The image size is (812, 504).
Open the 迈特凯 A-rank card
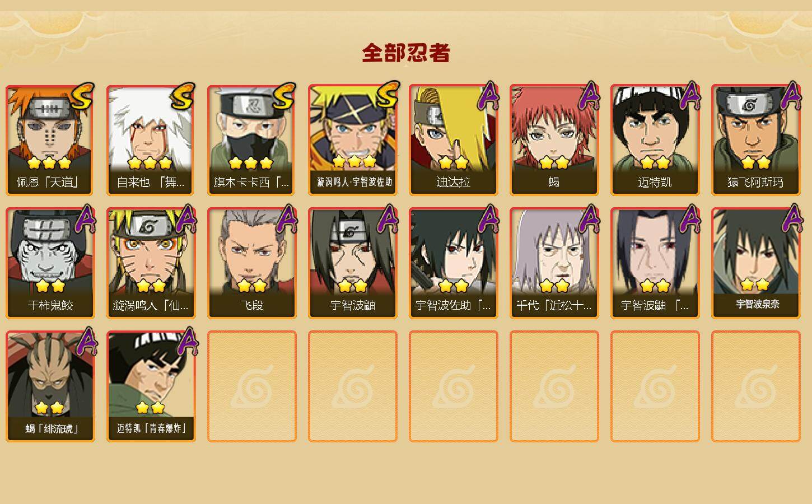click(x=655, y=140)
